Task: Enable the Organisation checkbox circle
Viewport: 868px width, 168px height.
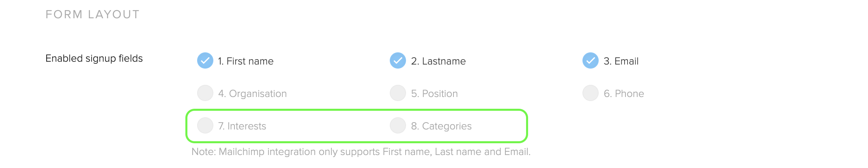Action: click(x=205, y=93)
